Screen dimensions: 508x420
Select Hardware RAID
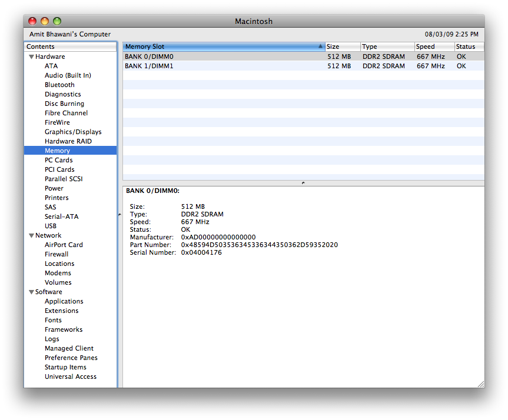(68, 141)
